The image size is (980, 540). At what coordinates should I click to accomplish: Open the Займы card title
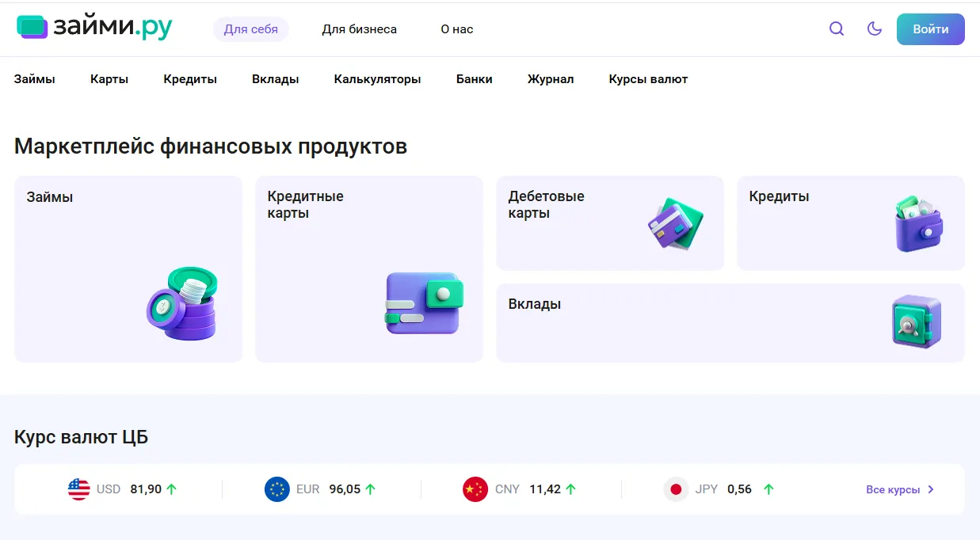pos(50,197)
